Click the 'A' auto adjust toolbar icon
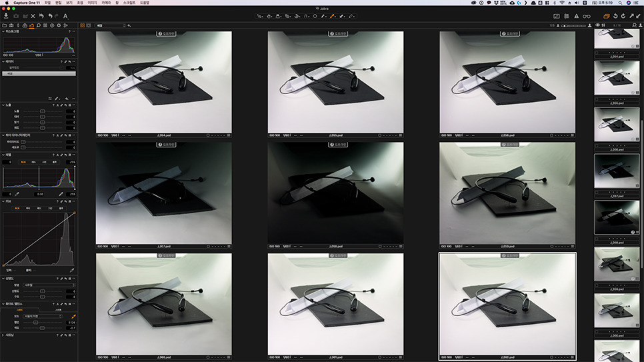This screenshot has height=362, width=644. [x=65, y=16]
